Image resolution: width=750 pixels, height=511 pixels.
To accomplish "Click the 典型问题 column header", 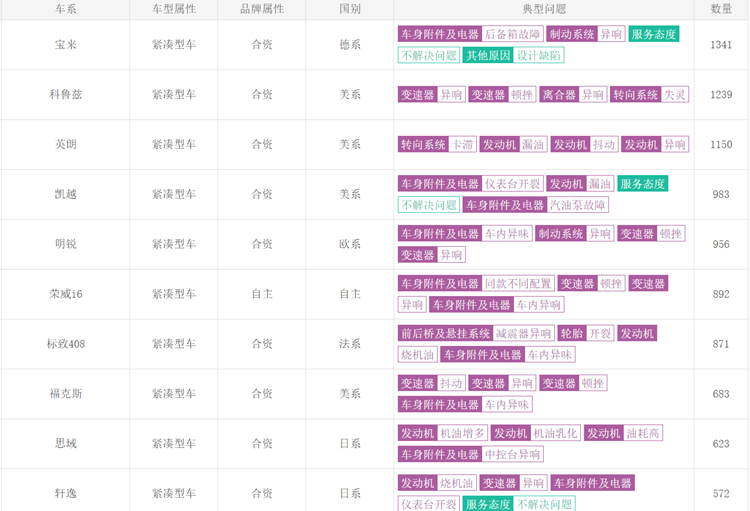I will 544,9.
